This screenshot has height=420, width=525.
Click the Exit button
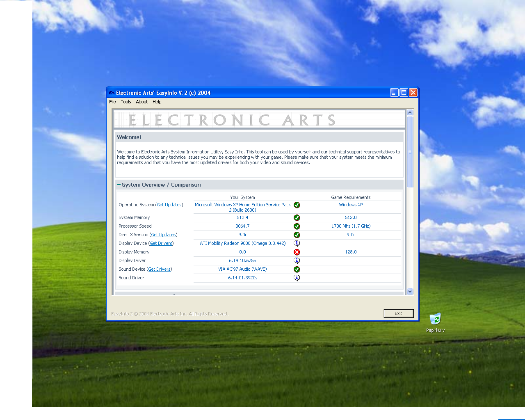[399, 313]
